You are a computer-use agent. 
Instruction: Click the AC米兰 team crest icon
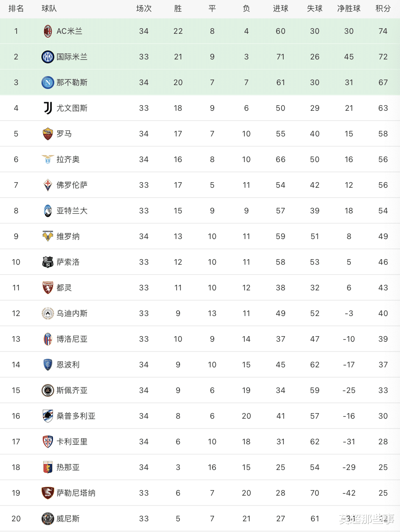coord(48,31)
